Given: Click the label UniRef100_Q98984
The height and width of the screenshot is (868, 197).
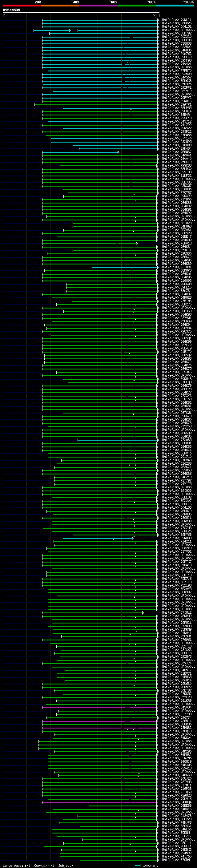Looking at the screenshot, I should (176, 328).
